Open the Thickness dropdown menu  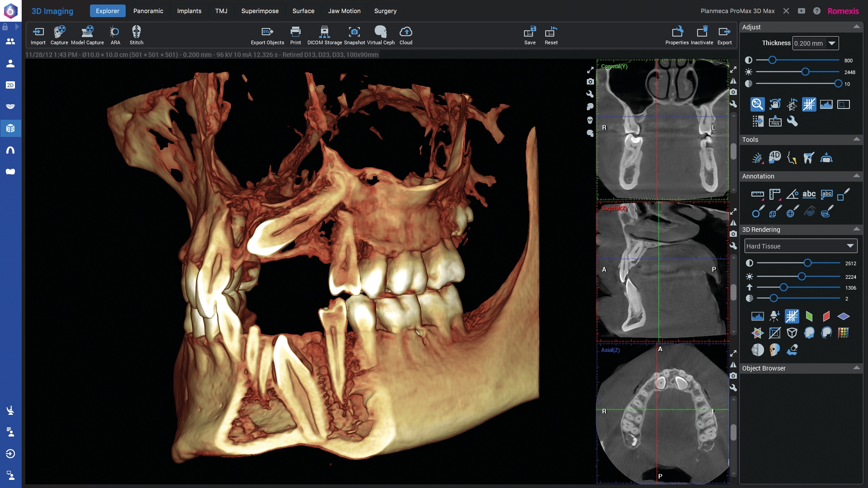(832, 43)
